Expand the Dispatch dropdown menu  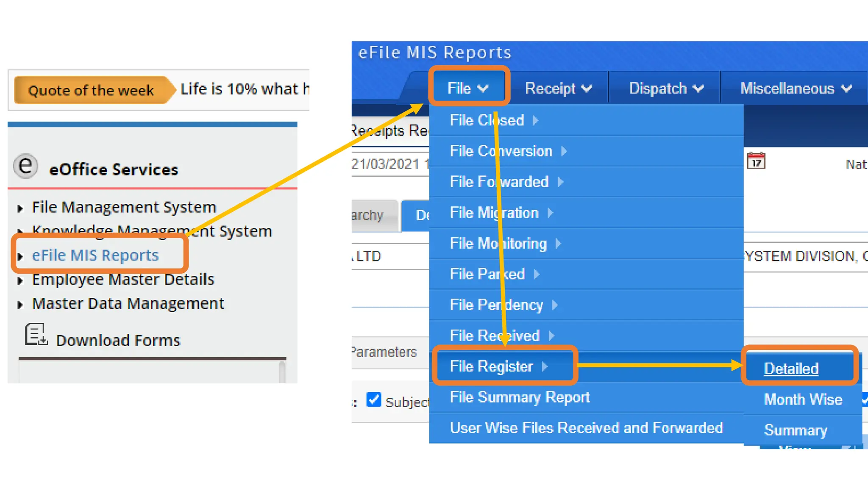tap(665, 88)
